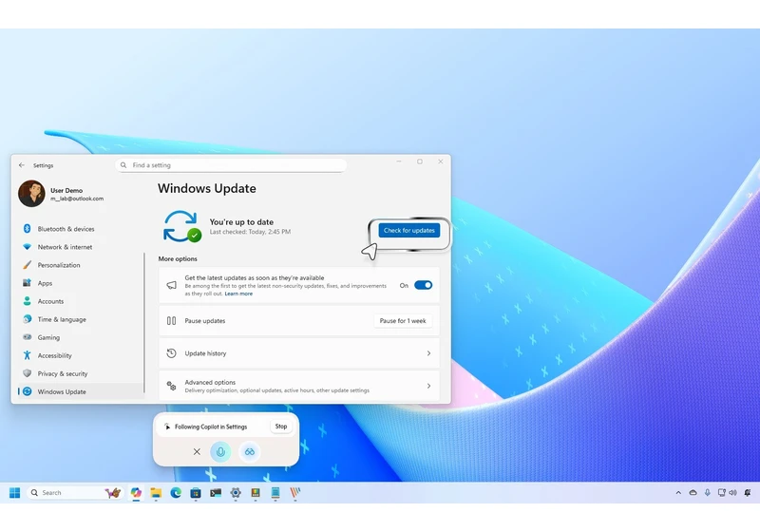Click the Copilot Vision glasses icon
The height and width of the screenshot is (532, 760).
(x=250, y=451)
